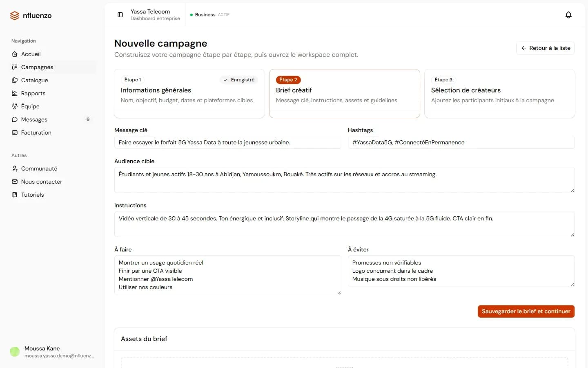Toggle the sidebar panel icon
Image resolution: width=588 pixels, height=368 pixels.
(x=120, y=15)
